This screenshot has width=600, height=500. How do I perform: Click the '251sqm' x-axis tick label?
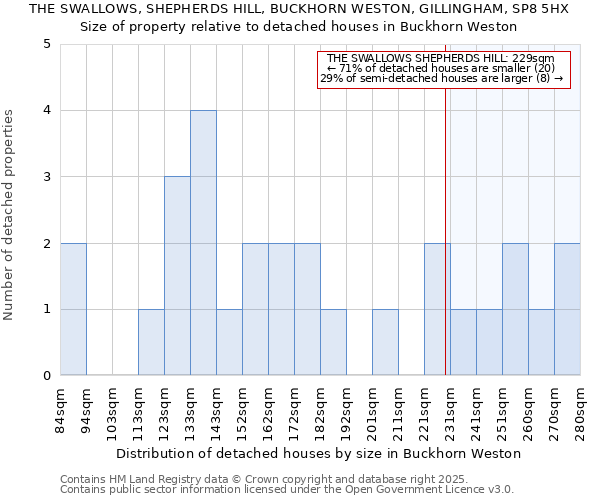502,415
